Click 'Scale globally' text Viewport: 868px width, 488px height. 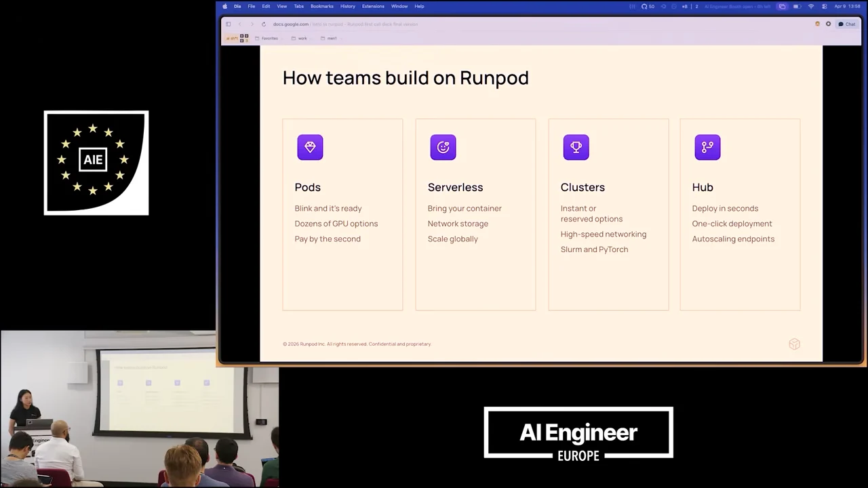coord(452,239)
